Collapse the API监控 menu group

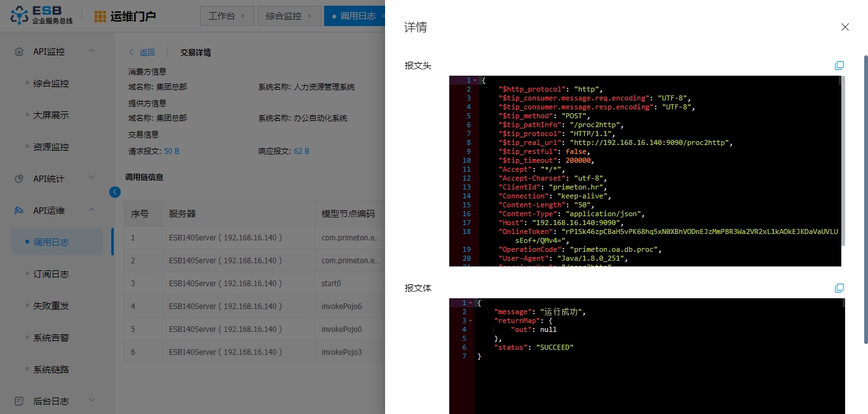[x=92, y=51]
